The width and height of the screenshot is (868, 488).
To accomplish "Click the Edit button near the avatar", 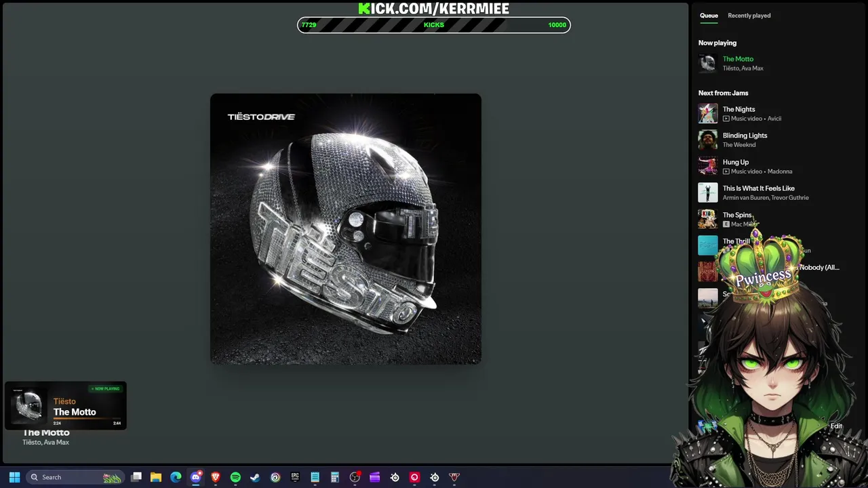I will point(836,426).
